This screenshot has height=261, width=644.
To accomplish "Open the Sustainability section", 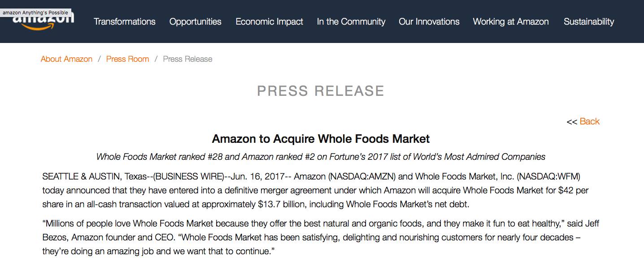I will (588, 21).
